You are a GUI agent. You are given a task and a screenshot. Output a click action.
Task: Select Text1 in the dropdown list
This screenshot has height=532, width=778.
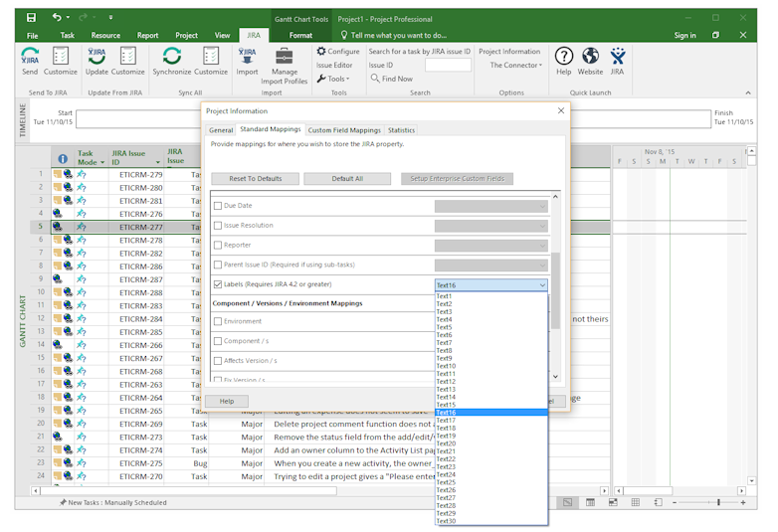pyautogui.click(x=491, y=296)
